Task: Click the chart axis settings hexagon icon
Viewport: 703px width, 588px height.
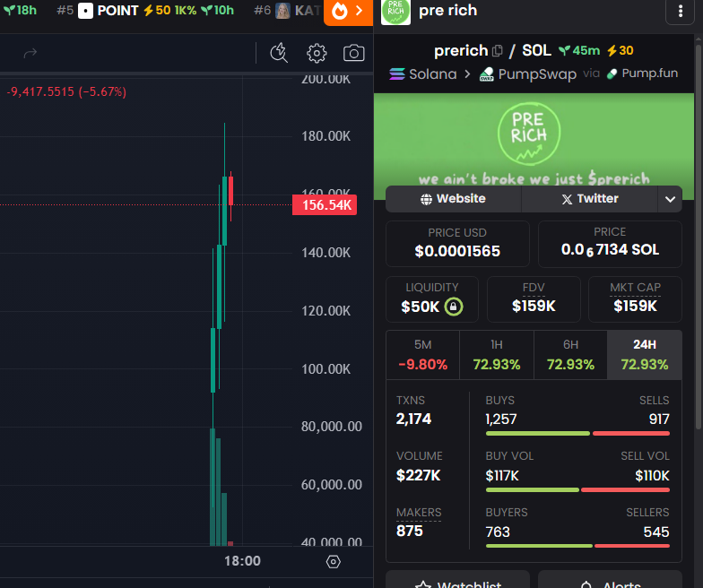Action: [334, 561]
